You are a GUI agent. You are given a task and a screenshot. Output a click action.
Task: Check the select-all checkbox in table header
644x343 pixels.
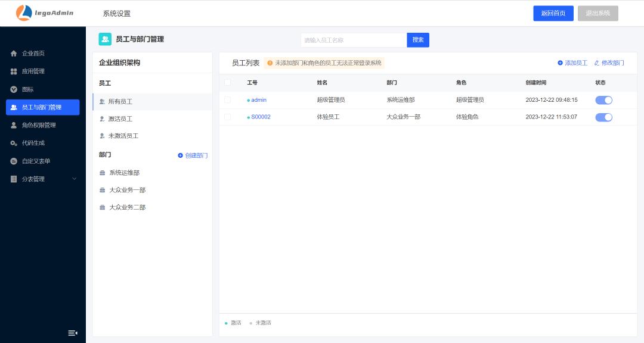point(227,83)
